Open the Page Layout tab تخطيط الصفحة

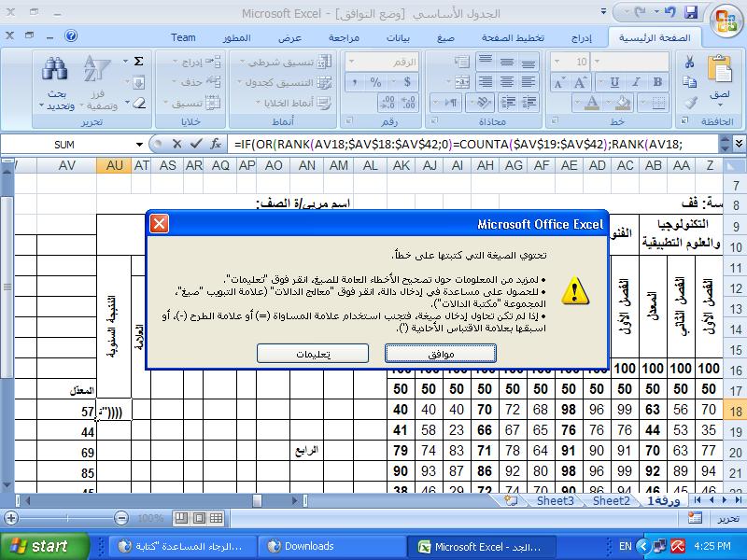tap(513, 37)
